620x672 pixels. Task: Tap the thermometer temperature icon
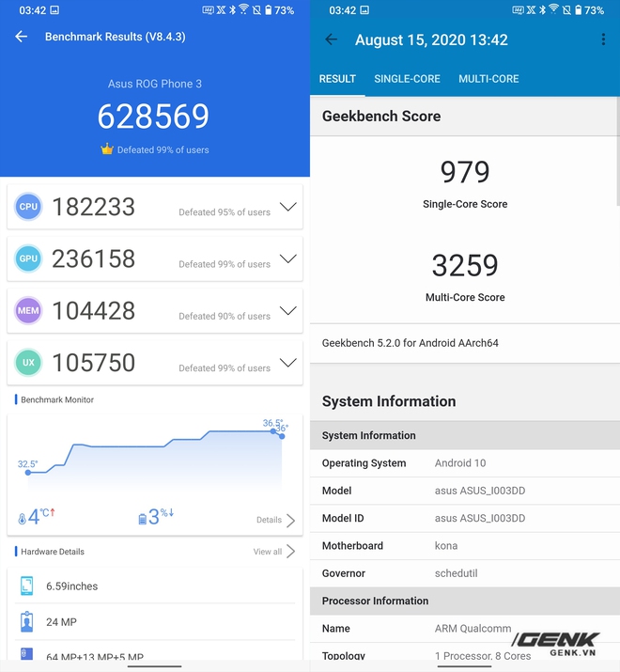pos(22,519)
